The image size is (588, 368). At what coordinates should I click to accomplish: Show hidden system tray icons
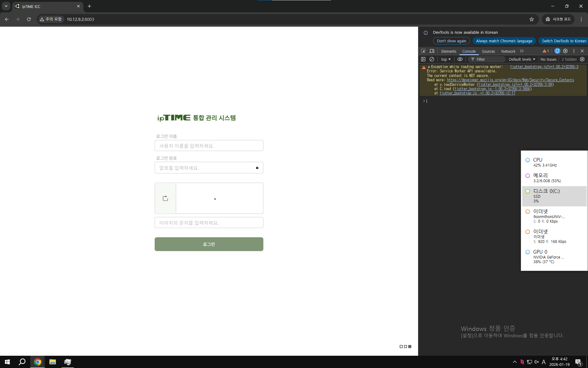[x=514, y=362]
